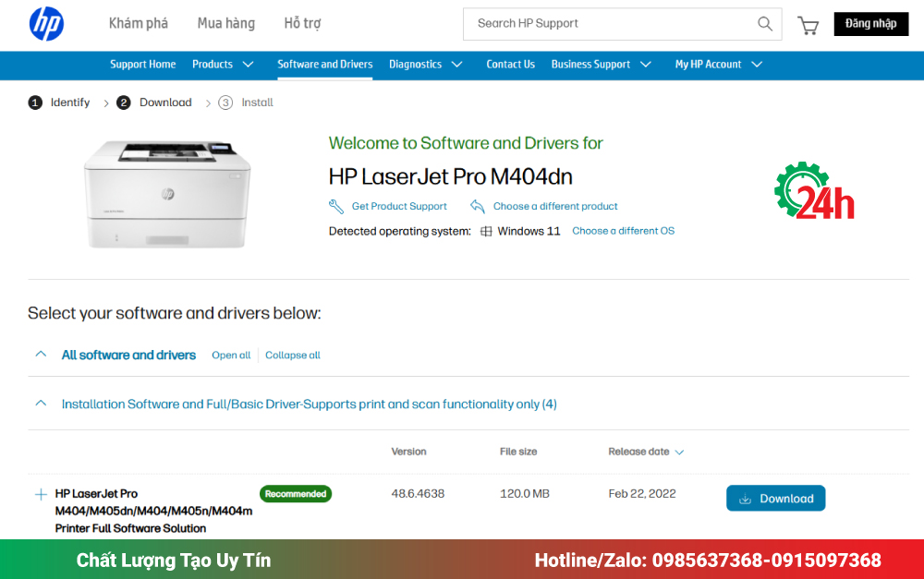Expand the My HP Account dropdown chevron
Screen dimensions: 924x579
pos(758,65)
